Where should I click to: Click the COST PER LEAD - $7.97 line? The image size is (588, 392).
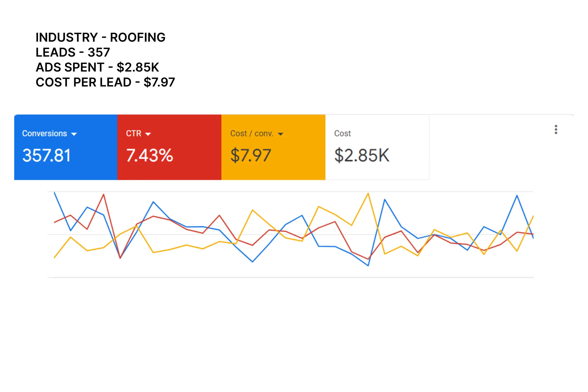click(105, 82)
